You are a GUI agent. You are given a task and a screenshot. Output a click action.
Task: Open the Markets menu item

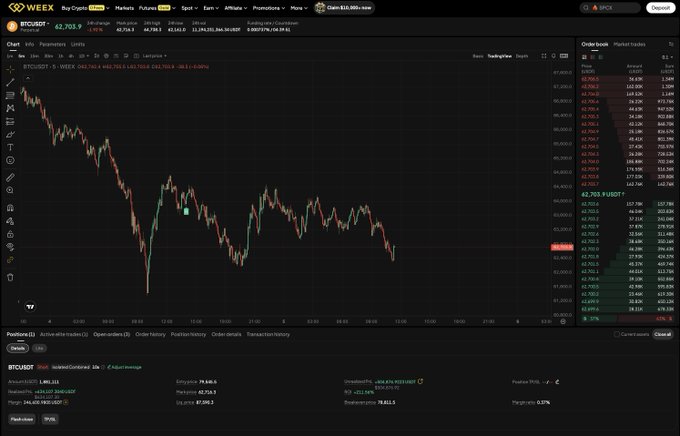124,8
